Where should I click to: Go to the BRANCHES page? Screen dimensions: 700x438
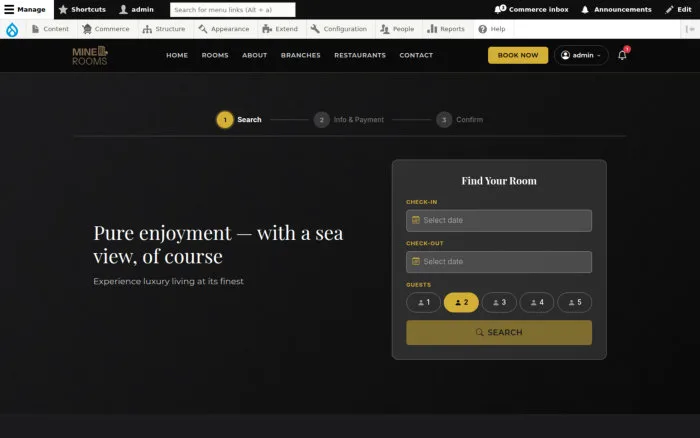pos(300,55)
